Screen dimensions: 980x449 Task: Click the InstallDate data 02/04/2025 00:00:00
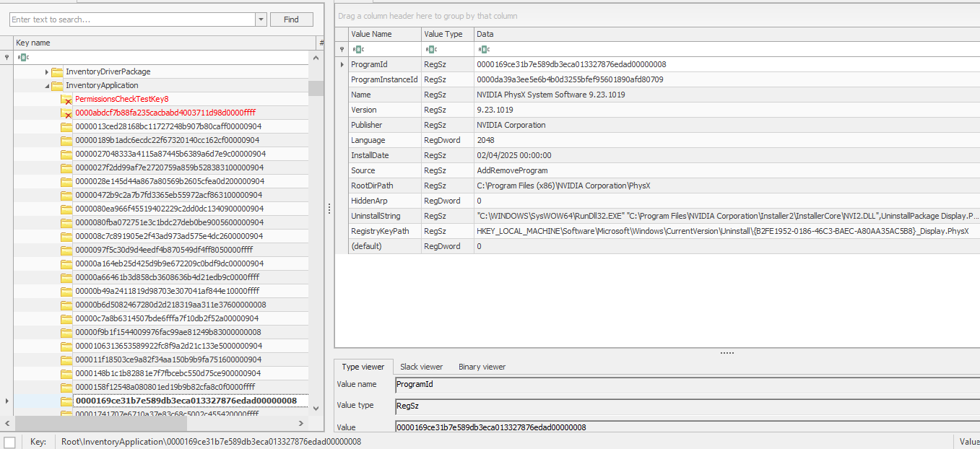pyautogui.click(x=514, y=155)
